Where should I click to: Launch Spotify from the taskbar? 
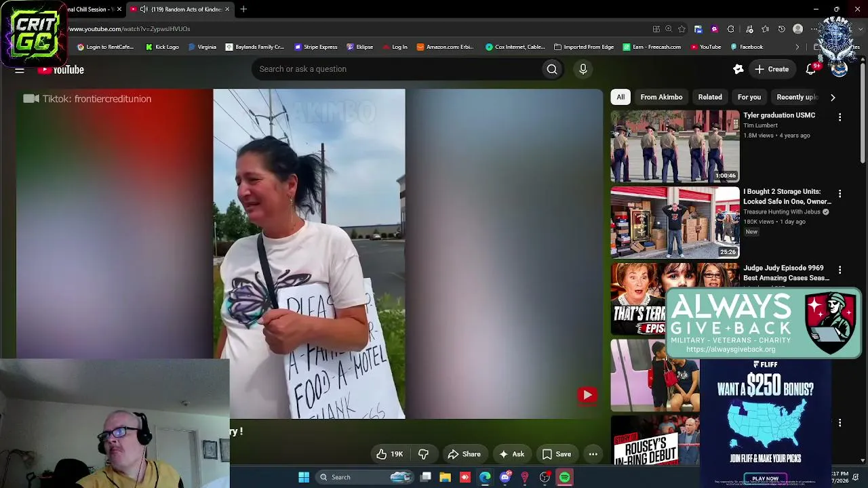tap(564, 477)
